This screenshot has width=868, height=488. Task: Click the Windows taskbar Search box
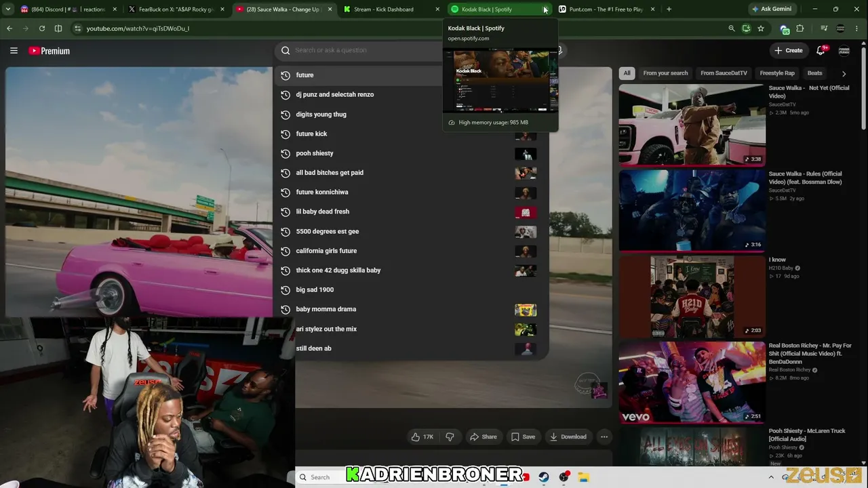click(321, 477)
